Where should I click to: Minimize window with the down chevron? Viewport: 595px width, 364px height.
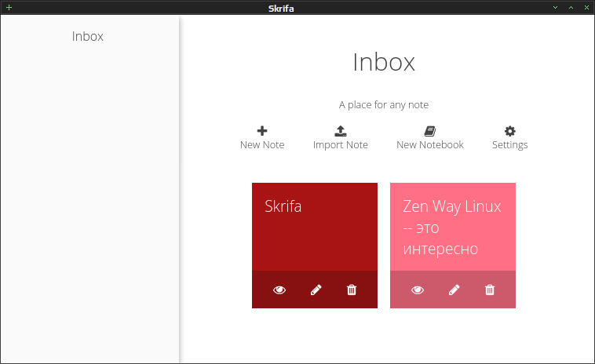[x=555, y=8]
